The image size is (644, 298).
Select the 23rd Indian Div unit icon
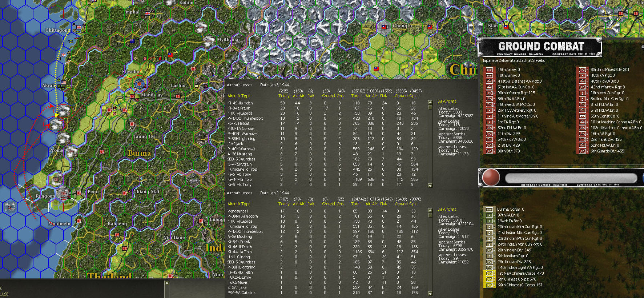click(489, 262)
